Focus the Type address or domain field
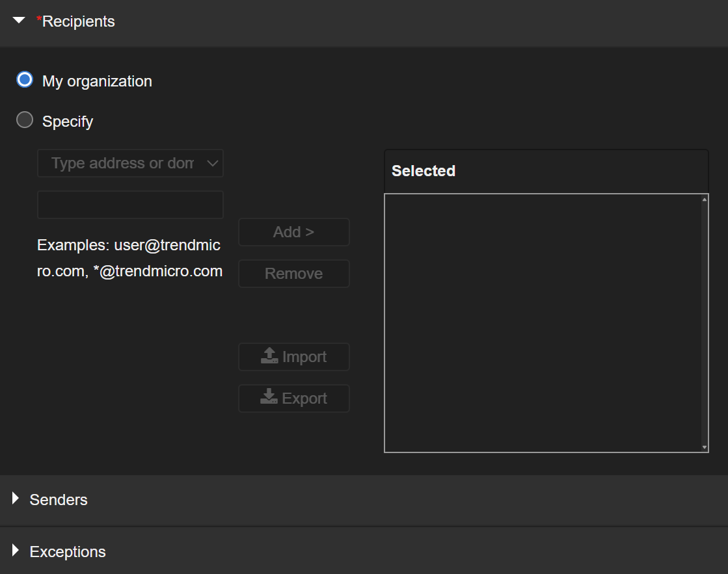The image size is (728, 574). 122,163
